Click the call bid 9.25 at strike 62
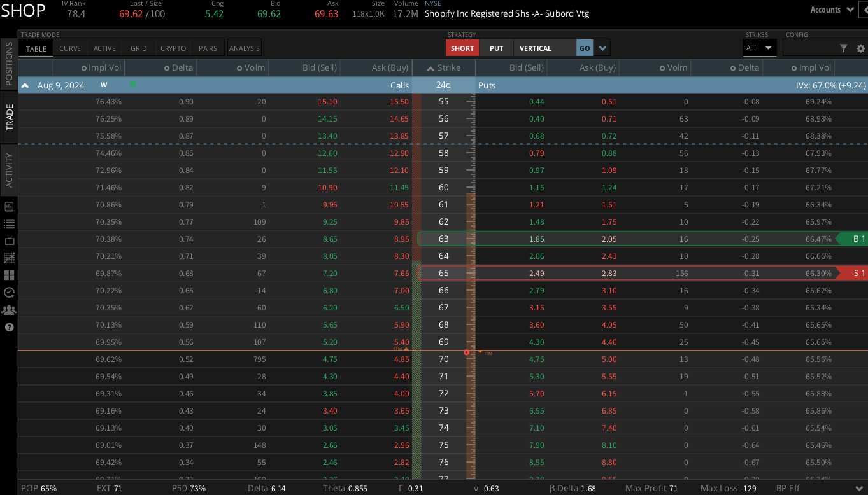 tap(329, 222)
